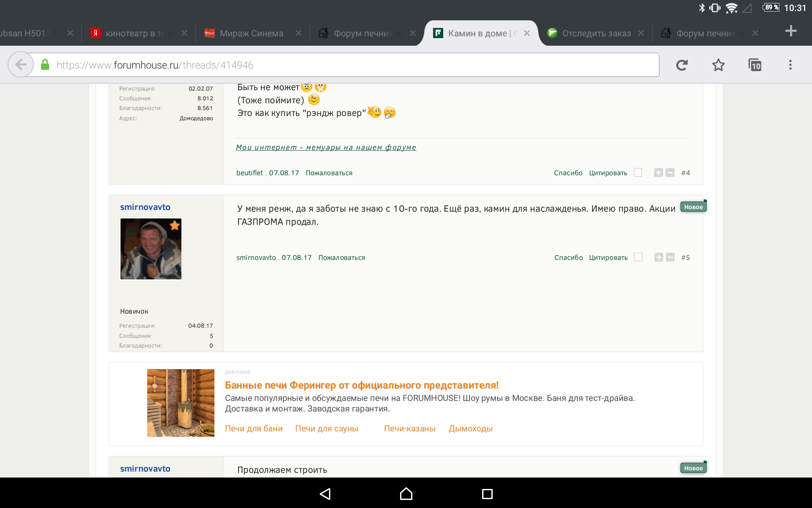The image size is (812, 508).
Task: Go back using browser back arrow
Action: pyautogui.click(x=21, y=65)
